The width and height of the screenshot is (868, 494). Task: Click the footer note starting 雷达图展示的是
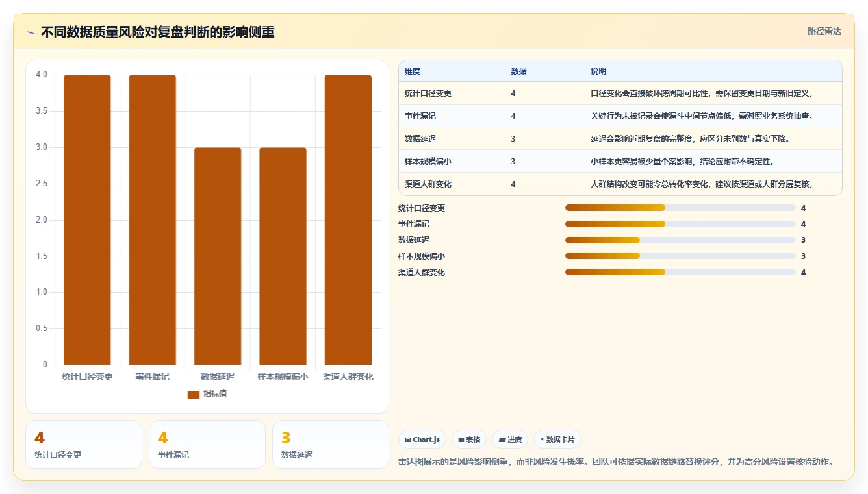click(x=616, y=462)
